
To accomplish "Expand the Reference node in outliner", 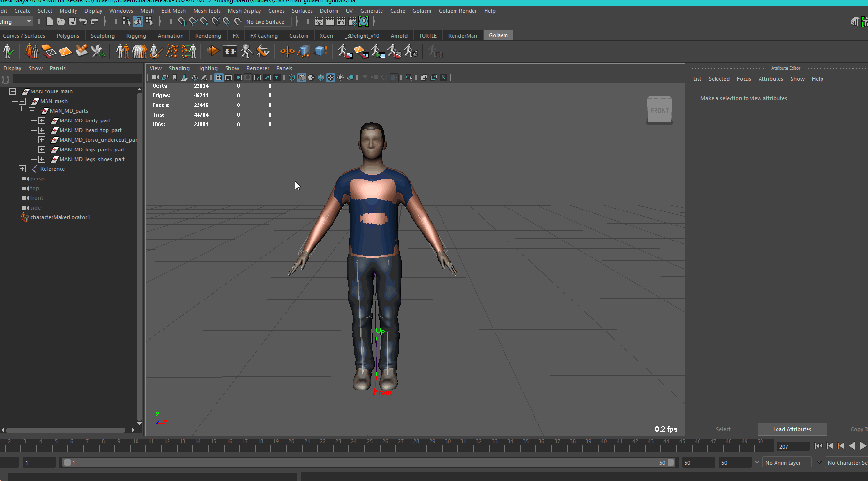I will pos(22,169).
